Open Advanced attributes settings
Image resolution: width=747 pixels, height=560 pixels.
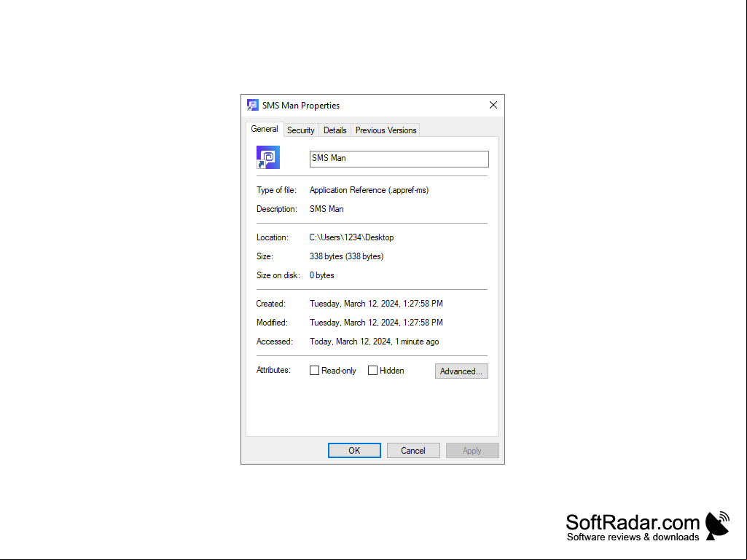(x=461, y=371)
